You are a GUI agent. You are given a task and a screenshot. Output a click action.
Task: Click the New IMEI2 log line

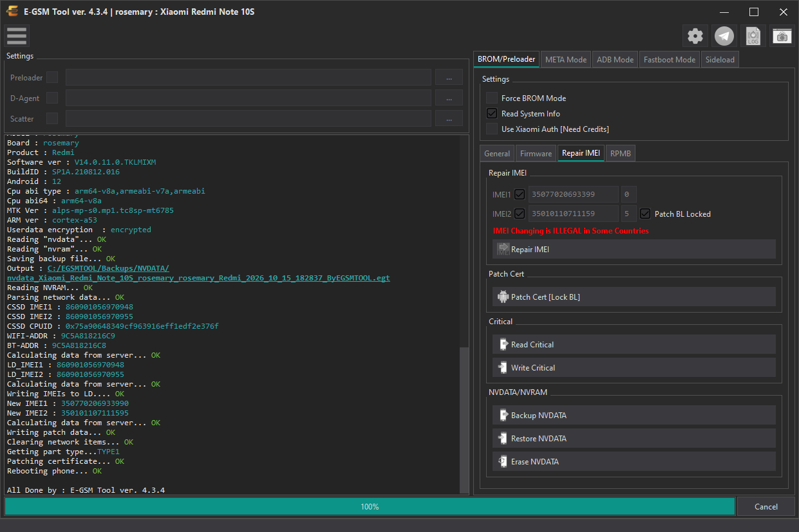pyautogui.click(x=68, y=413)
